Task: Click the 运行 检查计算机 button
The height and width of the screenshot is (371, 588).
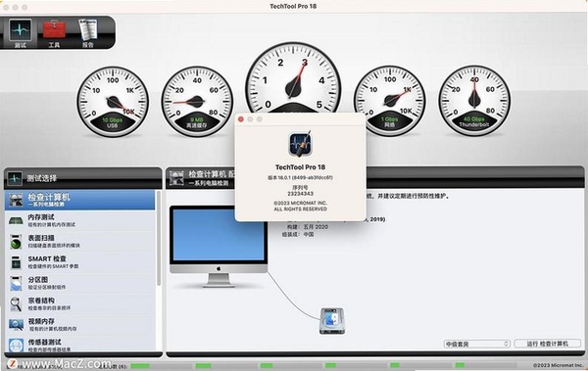Action: (547, 344)
